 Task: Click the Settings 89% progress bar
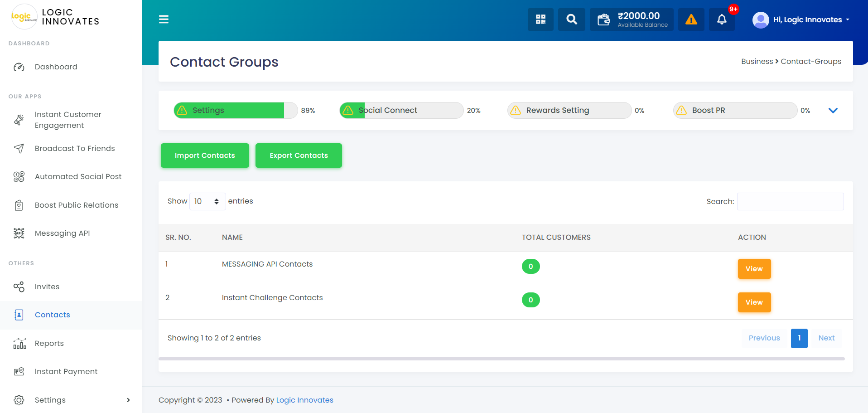[x=236, y=110]
